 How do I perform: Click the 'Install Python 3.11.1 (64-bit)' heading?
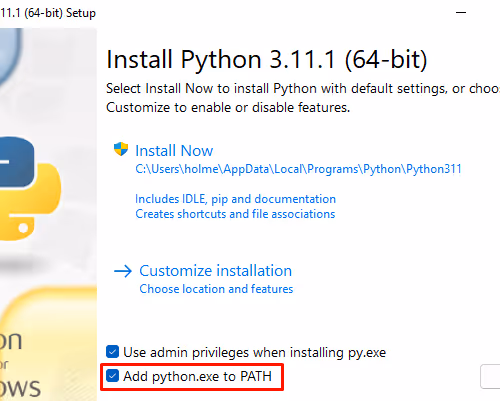(267, 60)
